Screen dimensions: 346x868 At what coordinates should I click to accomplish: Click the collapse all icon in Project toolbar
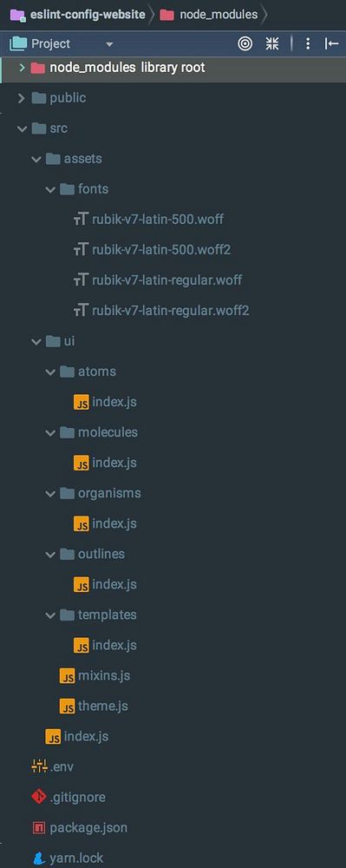pos(272,43)
